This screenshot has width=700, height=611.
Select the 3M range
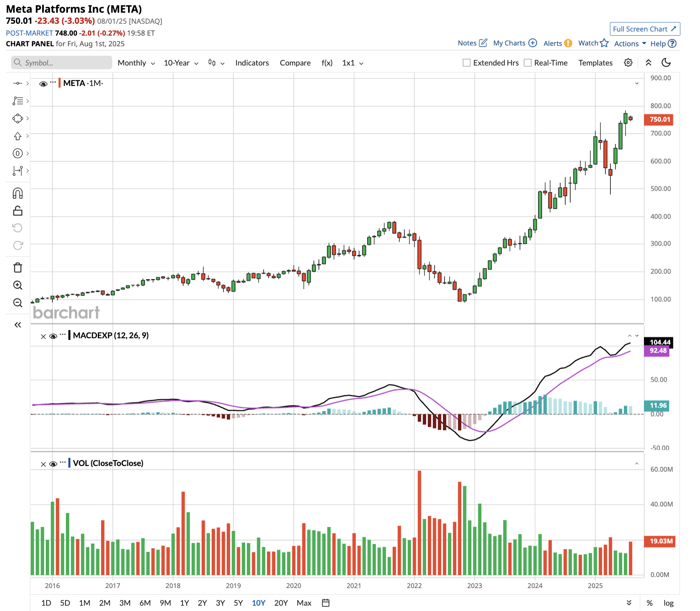click(x=125, y=603)
